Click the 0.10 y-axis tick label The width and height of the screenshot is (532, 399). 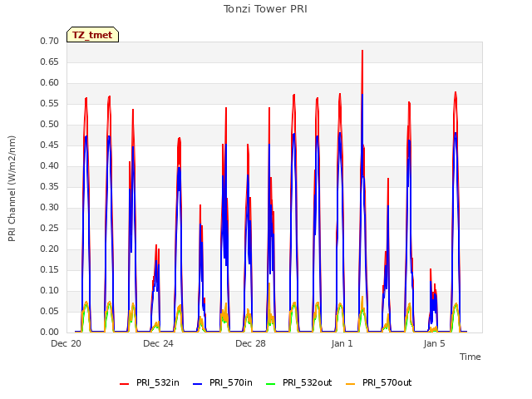pyautogui.click(x=50, y=291)
